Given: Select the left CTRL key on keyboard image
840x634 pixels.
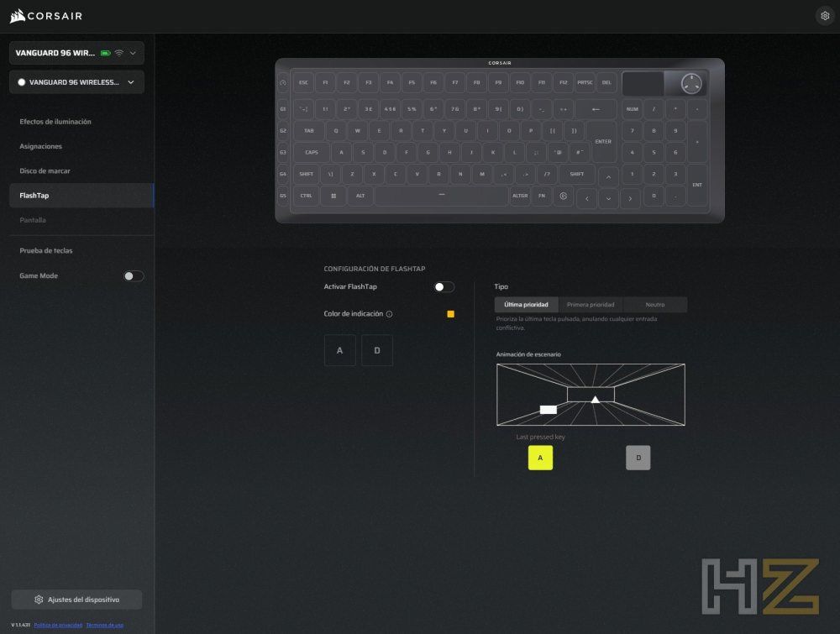Looking at the screenshot, I should 306,196.
